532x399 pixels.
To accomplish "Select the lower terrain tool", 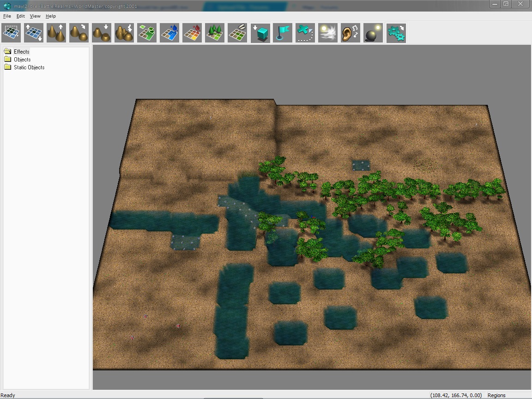I will (x=102, y=33).
